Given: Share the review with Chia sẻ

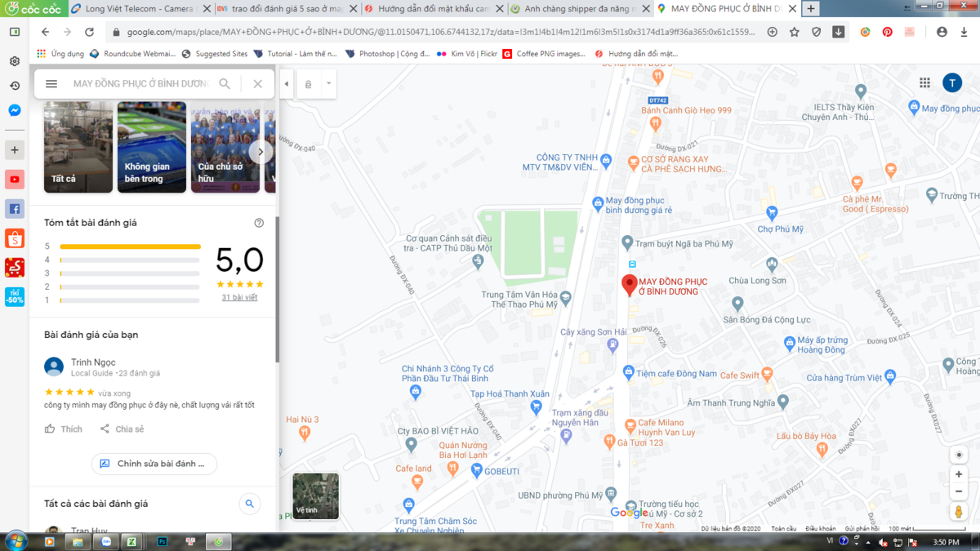Looking at the screenshot, I should (122, 429).
